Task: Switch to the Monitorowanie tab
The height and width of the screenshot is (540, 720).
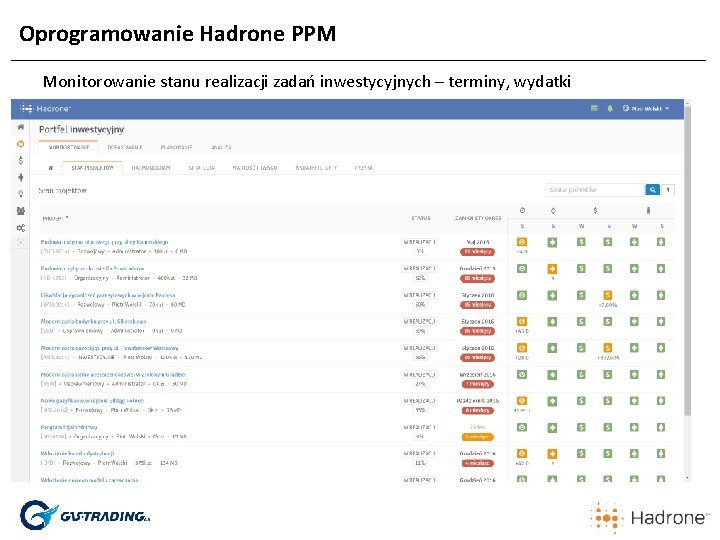Action: point(68,147)
